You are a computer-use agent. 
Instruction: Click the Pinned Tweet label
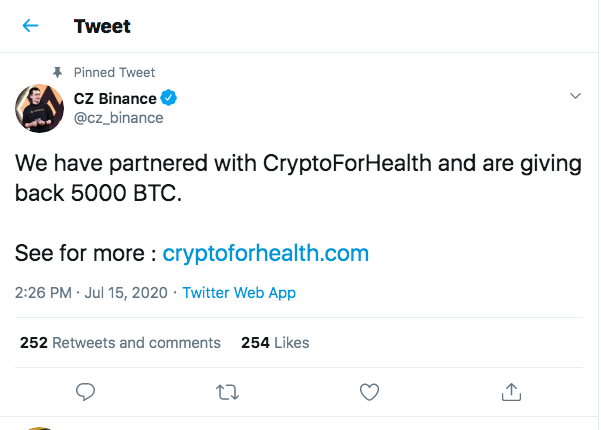[114, 72]
